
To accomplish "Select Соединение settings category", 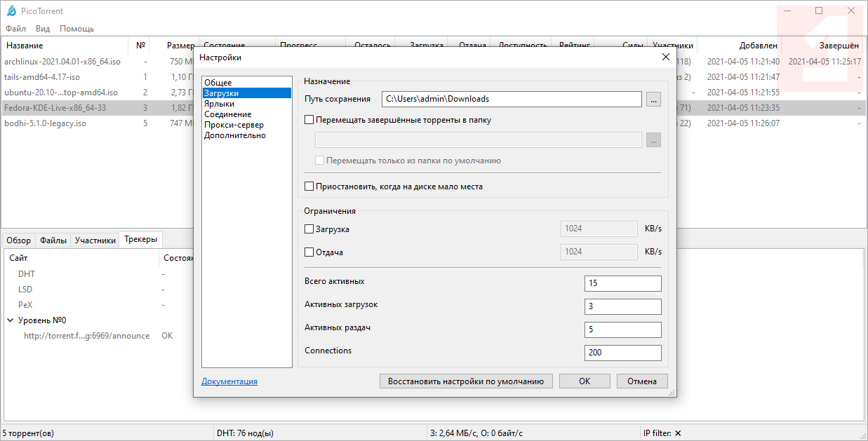I will [246, 114].
